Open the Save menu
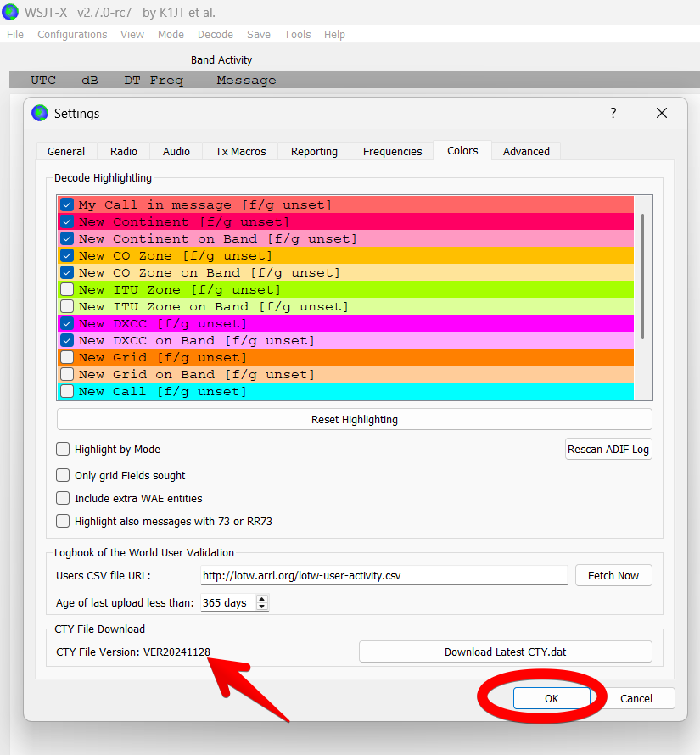This screenshot has height=755, width=700. [259, 35]
